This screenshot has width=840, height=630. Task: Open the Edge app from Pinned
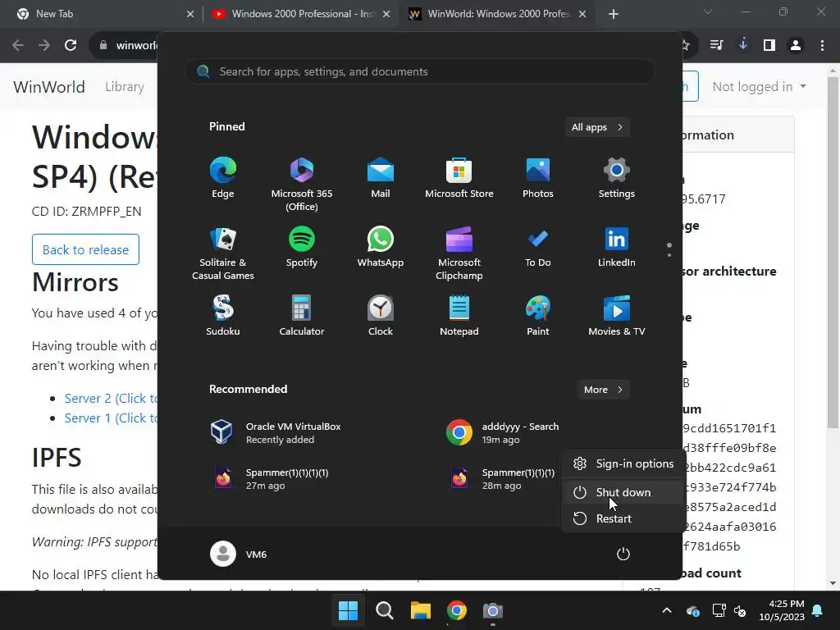(223, 178)
